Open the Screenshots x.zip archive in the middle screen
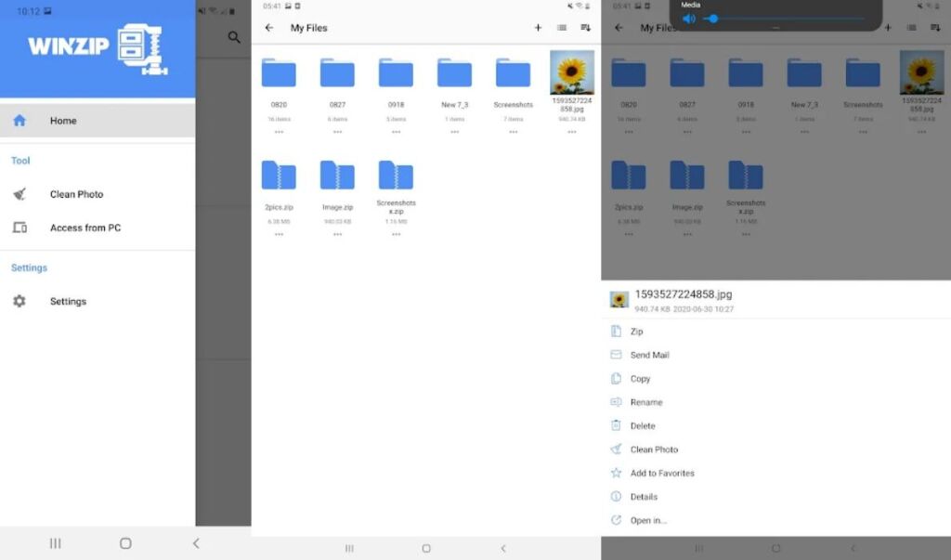Image resolution: width=951 pixels, height=560 pixels. (396, 176)
